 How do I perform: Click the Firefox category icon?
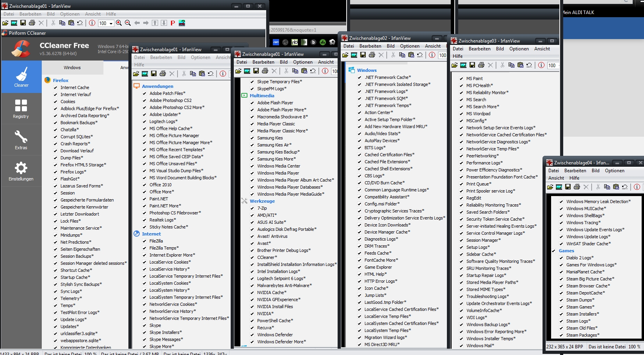(x=48, y=80)
